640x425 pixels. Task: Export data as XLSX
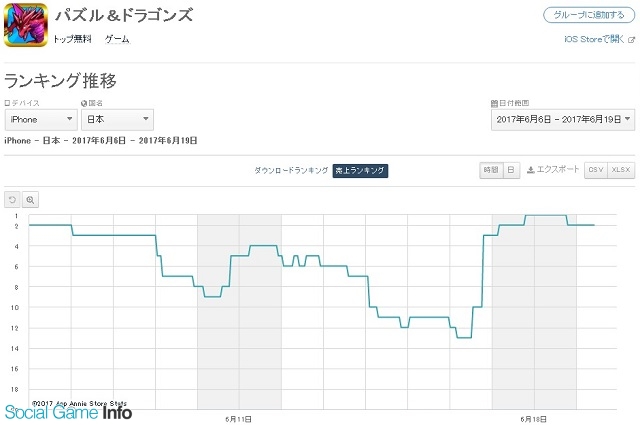622,170
